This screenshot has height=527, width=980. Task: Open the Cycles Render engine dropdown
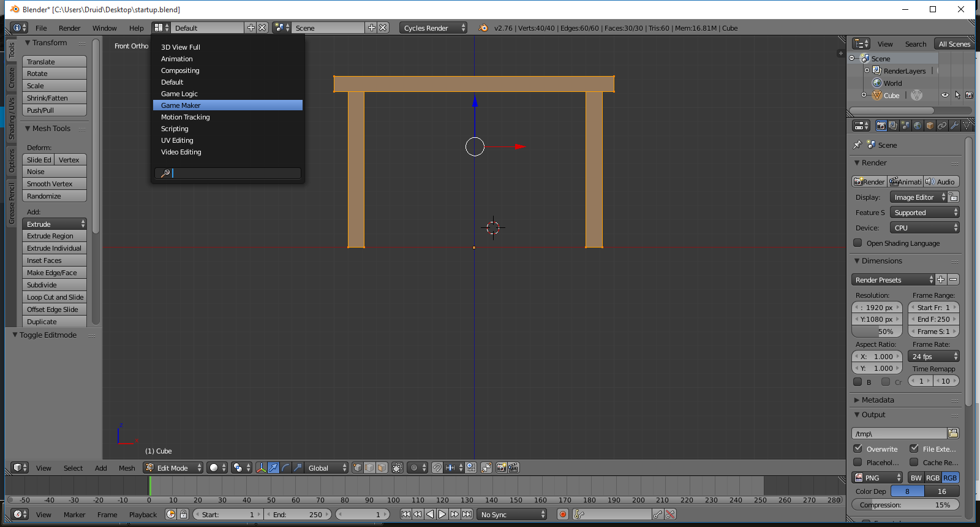pos(433,28)
